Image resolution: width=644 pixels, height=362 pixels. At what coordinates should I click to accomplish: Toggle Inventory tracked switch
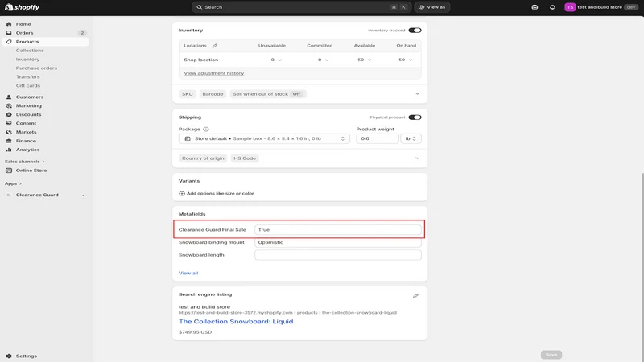pos(415,31)
